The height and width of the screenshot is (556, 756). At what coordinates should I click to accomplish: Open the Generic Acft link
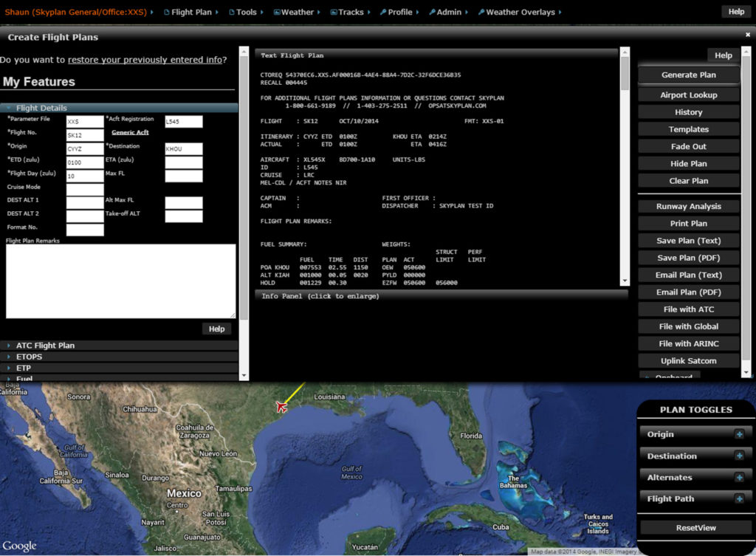pos(130,133)
